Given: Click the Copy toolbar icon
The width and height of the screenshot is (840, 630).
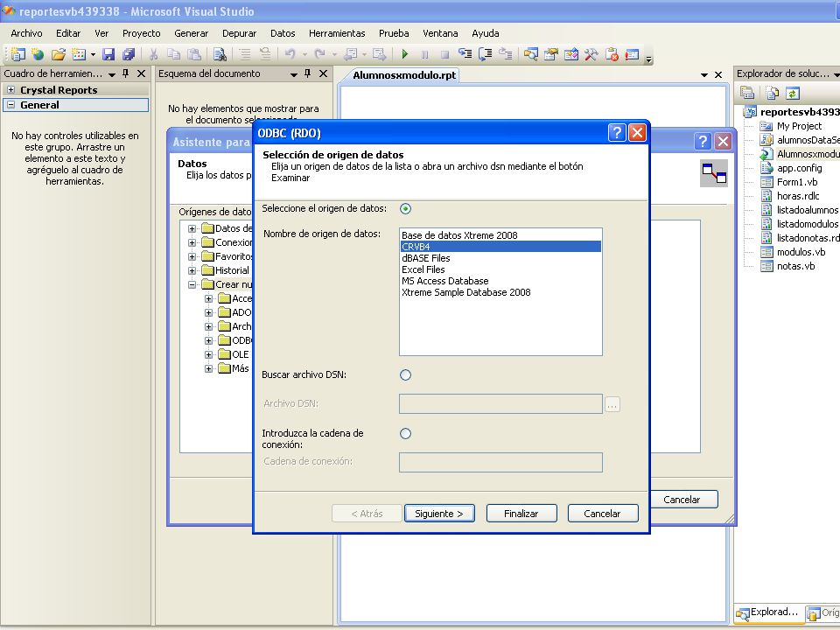Looking at the screenshot, I should pos(173,54).
